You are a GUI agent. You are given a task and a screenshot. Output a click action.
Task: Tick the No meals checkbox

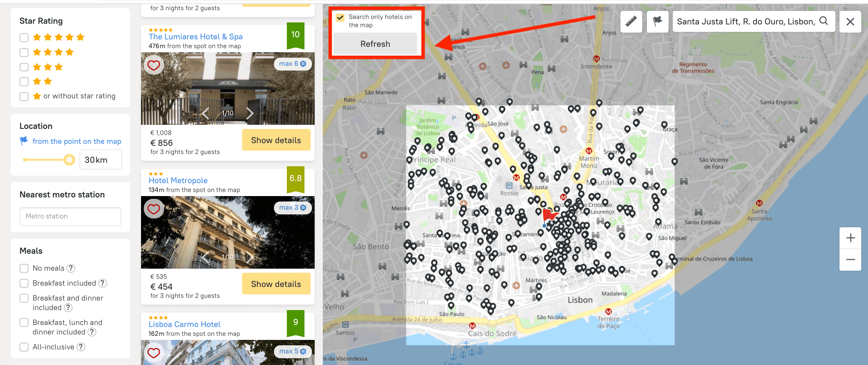pos(24,268)
